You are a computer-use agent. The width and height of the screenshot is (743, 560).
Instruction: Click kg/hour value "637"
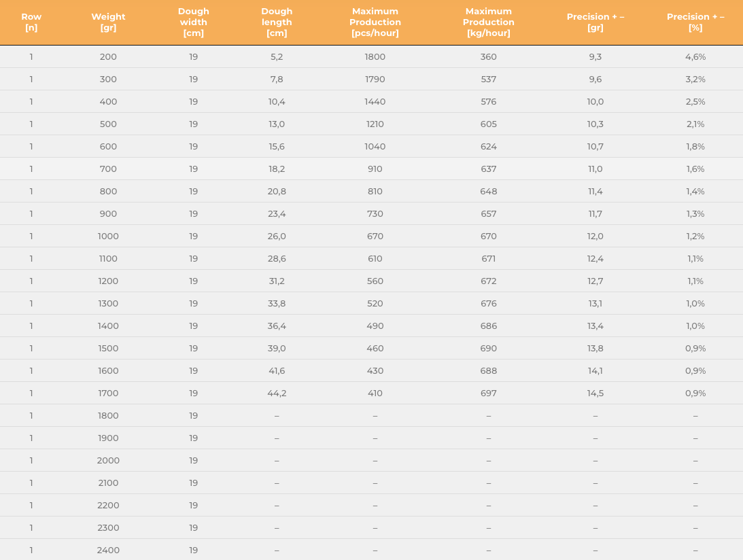pos(489,169)
